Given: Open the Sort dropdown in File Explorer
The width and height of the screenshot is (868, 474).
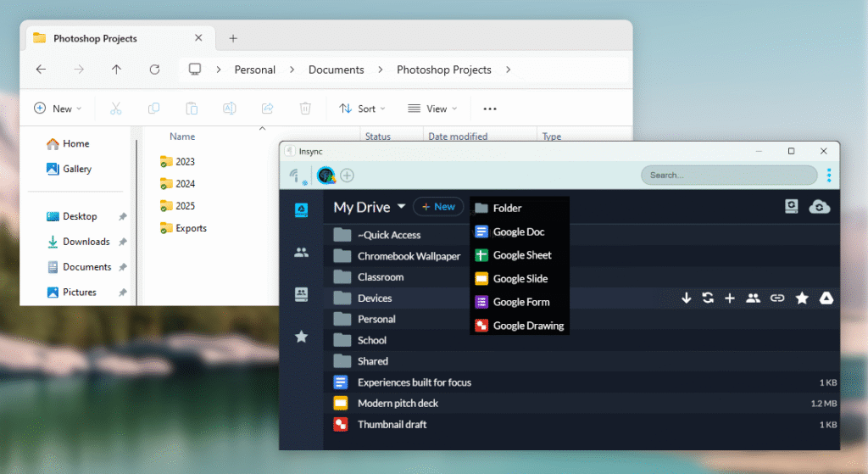Looking at the screenshot, I should pyautogui.click(x=362, y=109).
